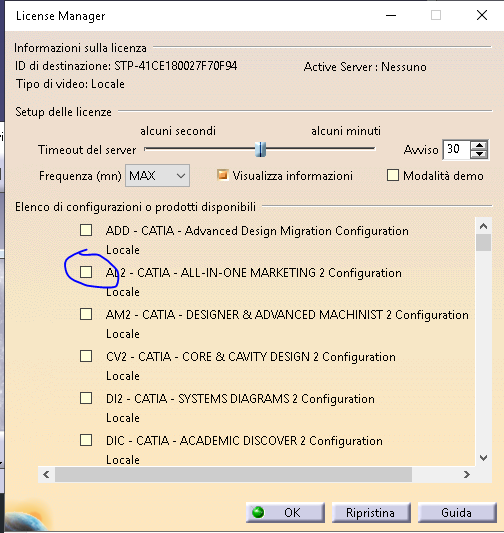Open help with Guida button
Screen dimensions: 504x533
click(457, 513)
